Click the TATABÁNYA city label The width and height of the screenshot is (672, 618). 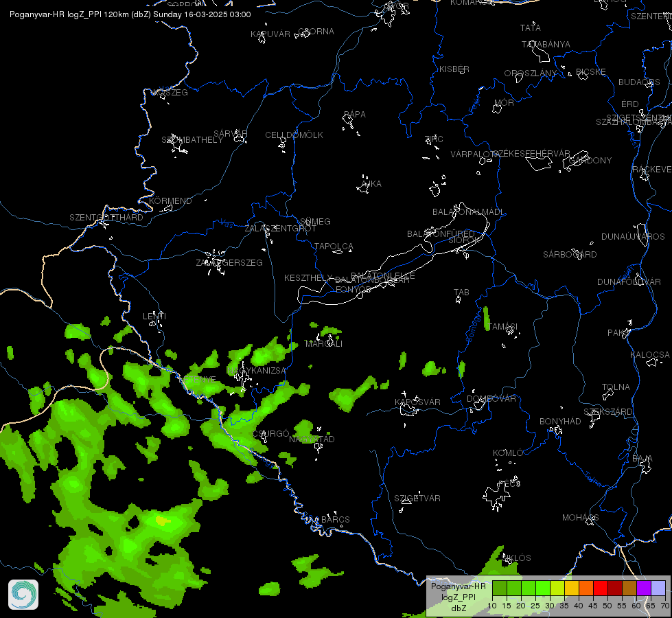click(x=546, y=44)
